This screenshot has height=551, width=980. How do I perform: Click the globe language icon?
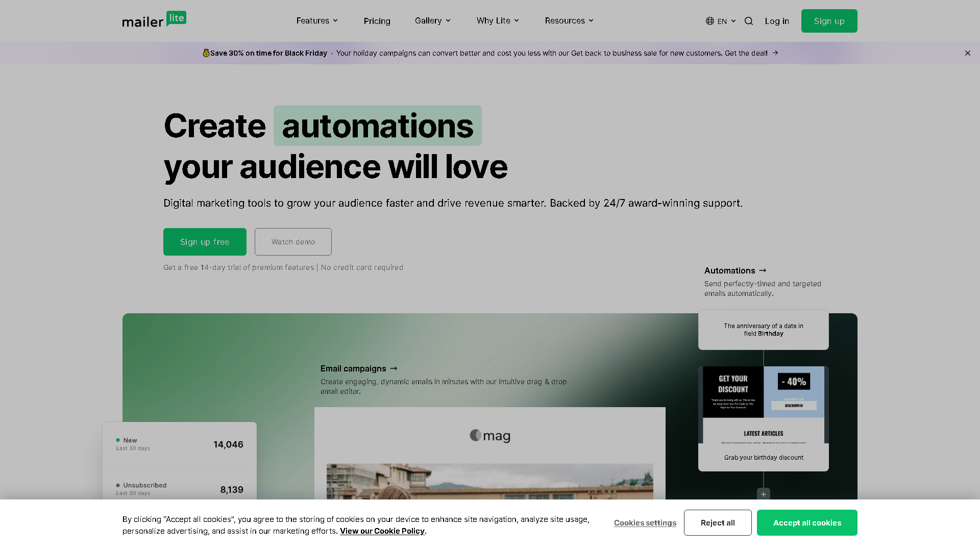pos(709,21)
